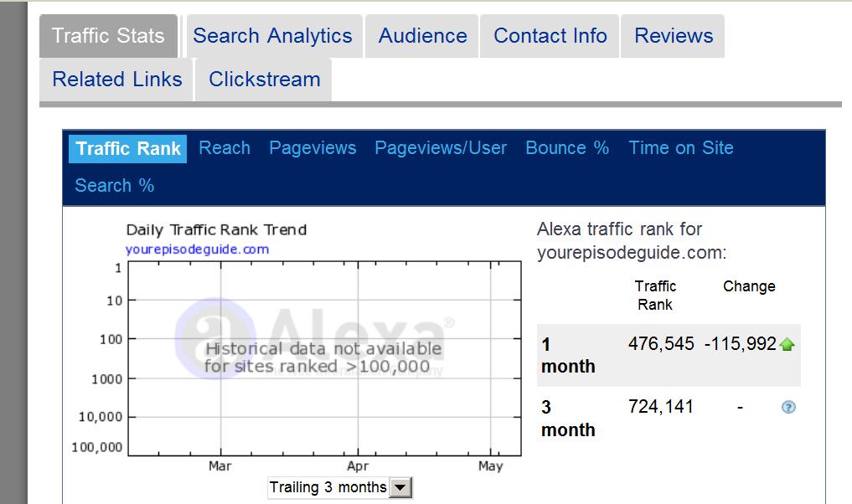Click the Historical data not available message
852x504 pixels.
pyautogui.click(x=323, y=357)
